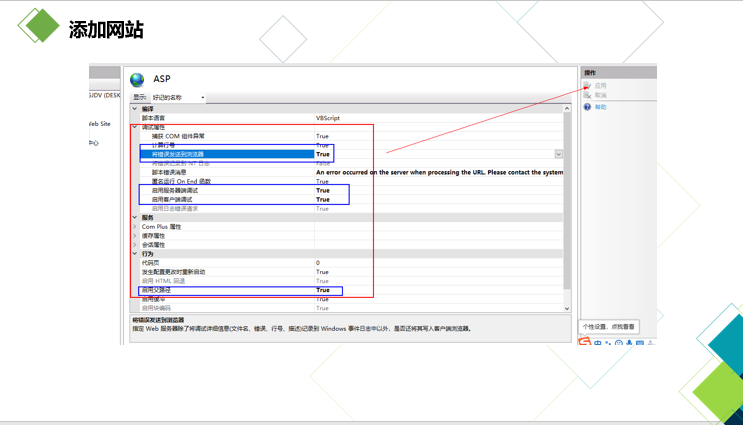Click the 个性设置，点我看看 tooltip
743x425 pixels.
pyautogui.click(x=608, y=326)
